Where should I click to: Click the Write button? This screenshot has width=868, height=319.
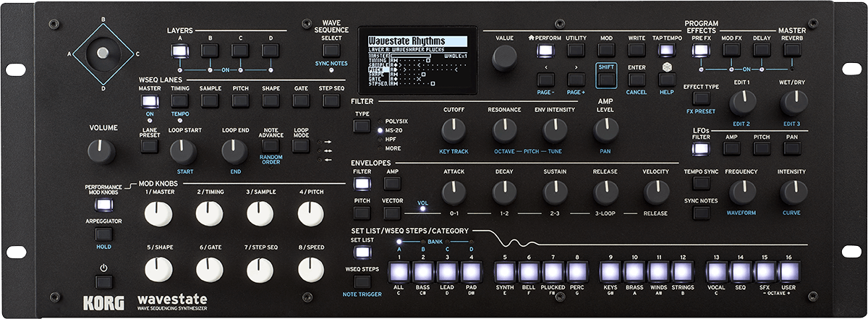click(637, 50)
